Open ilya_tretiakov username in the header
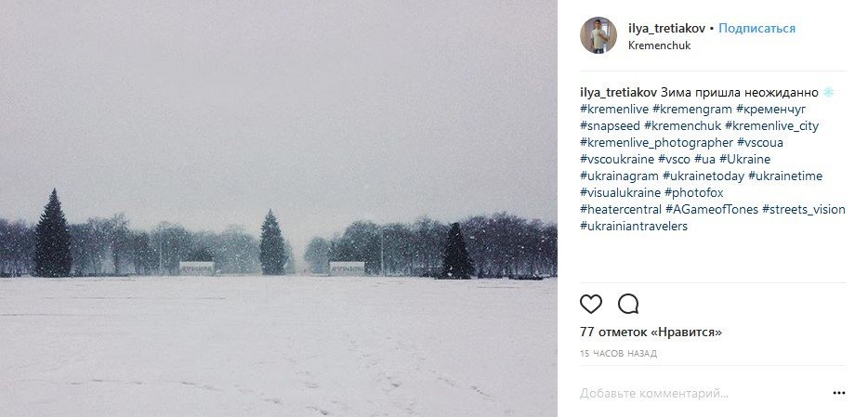This screenshot has height=417, width=868. point(667,28)
